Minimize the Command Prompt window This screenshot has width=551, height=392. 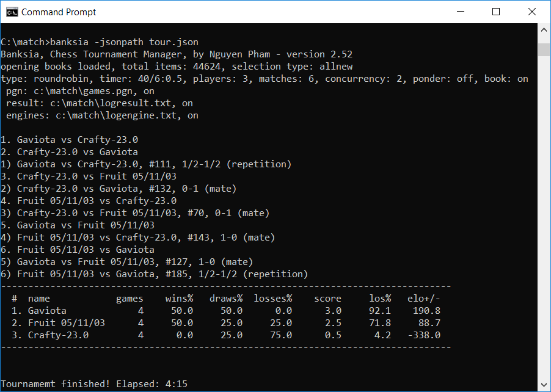461,12
